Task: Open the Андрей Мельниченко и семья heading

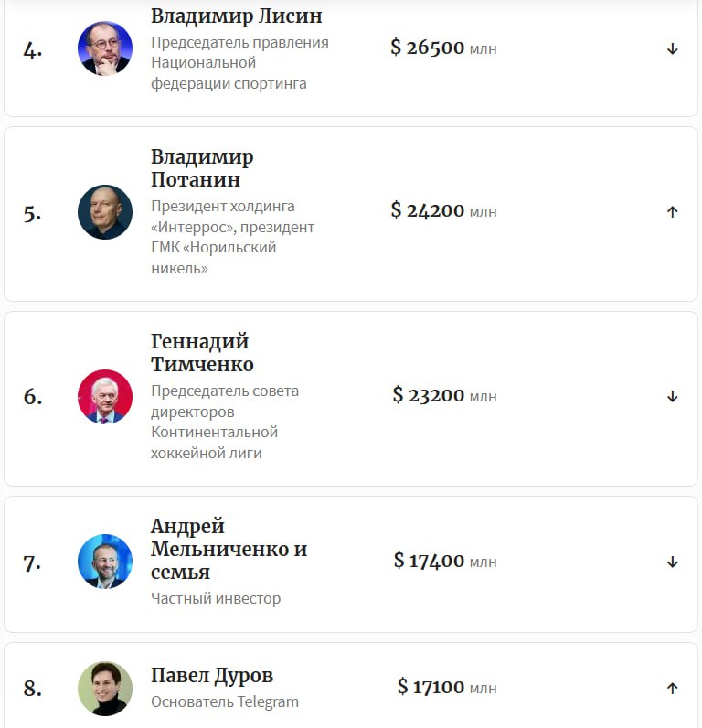Action: (229, 549)
